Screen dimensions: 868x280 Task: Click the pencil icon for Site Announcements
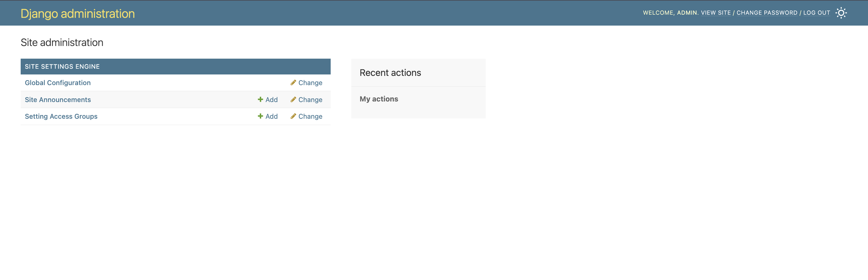pyautogui.click(x=293, y=99)
